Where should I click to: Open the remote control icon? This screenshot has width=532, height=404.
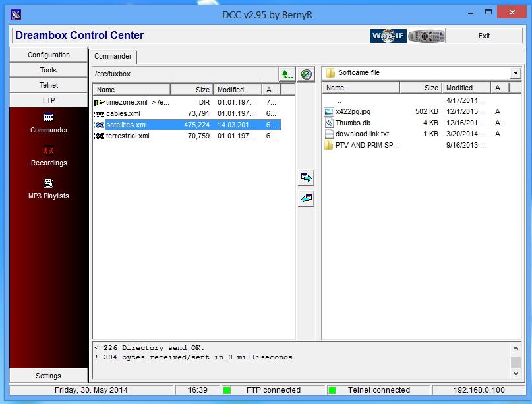click(426, 36)
